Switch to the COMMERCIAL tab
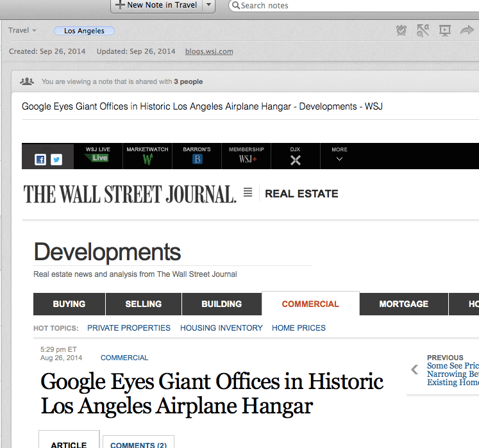Image resolution: width=479 pixels, height=448 pixels. (x=310, y=304)
